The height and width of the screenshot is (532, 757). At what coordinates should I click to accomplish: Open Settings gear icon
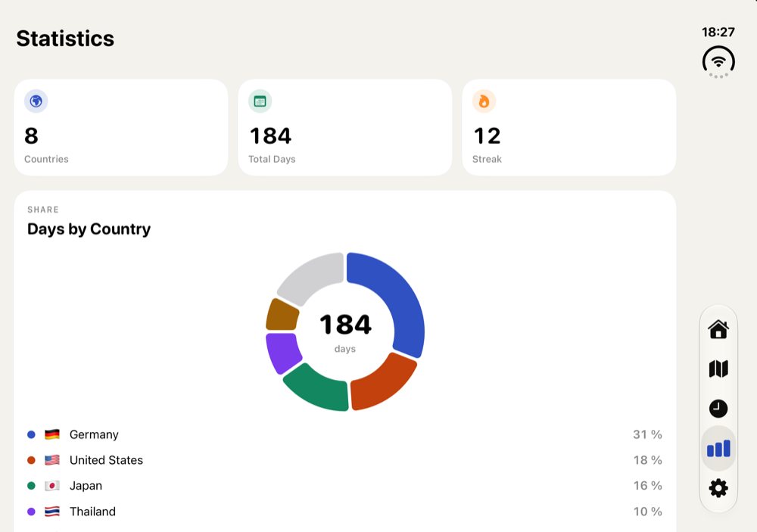pyautogui.click(x=718, y=488)
